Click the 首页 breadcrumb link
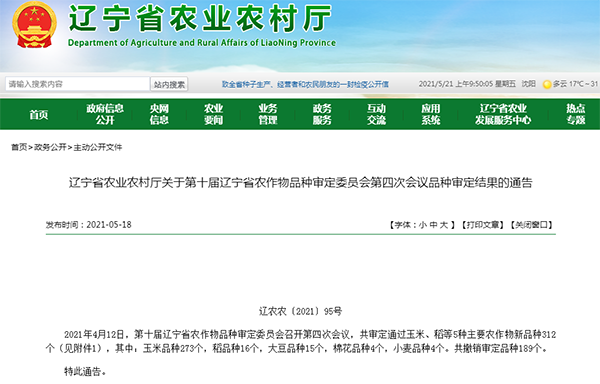 click(x=19, y=147)
